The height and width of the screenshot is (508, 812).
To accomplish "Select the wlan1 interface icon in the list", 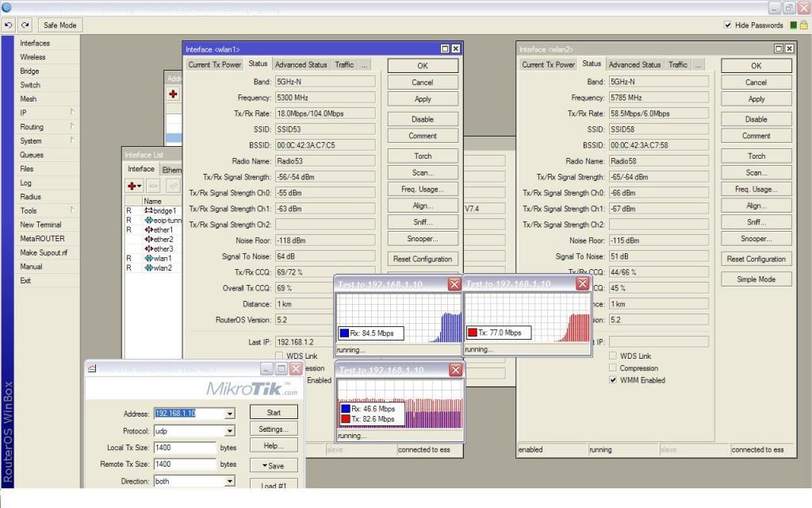I will pyautogui.click(x=148, y=259).
